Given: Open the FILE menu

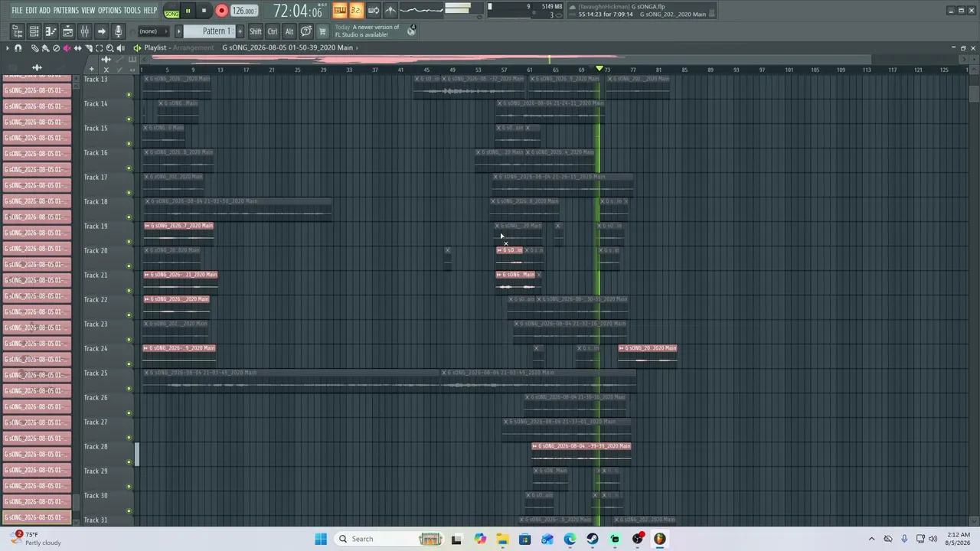Looking at the screenshot, I should coord(17,10).
